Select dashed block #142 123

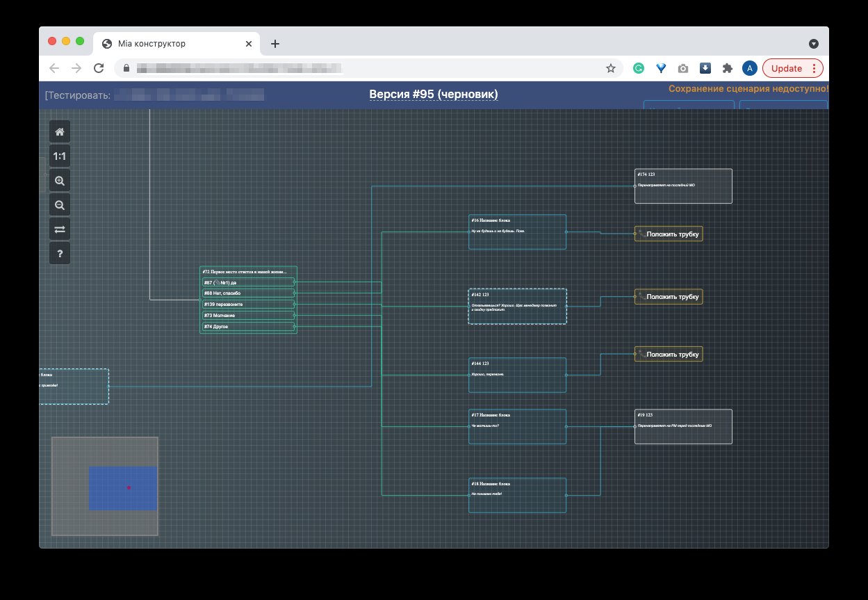[x=517, y=306]
